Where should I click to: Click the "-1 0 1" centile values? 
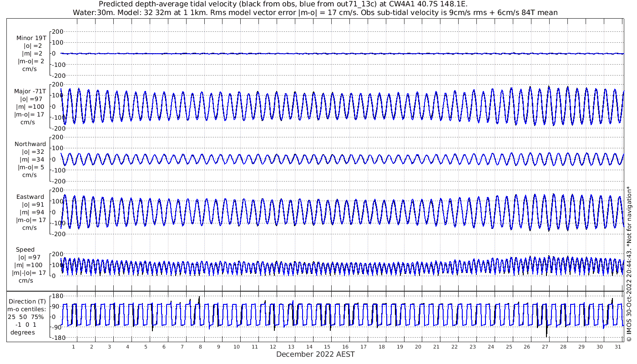pos(26,324)
